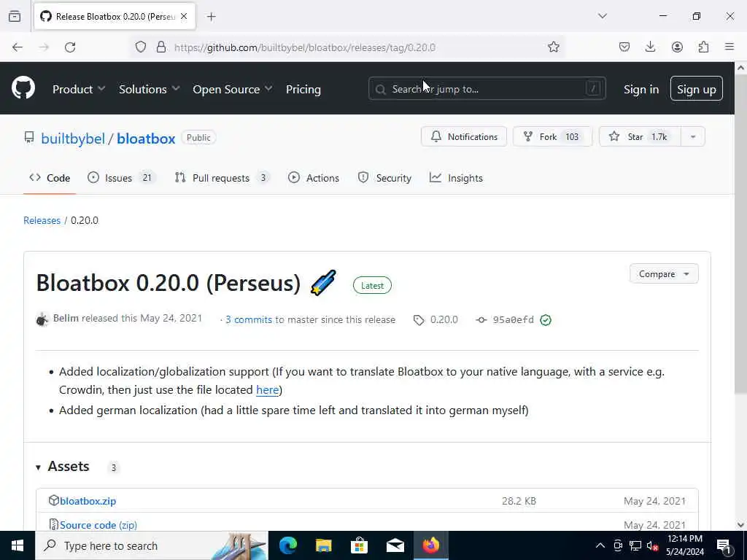Follow the 'here' localization file link

[267, 389]
